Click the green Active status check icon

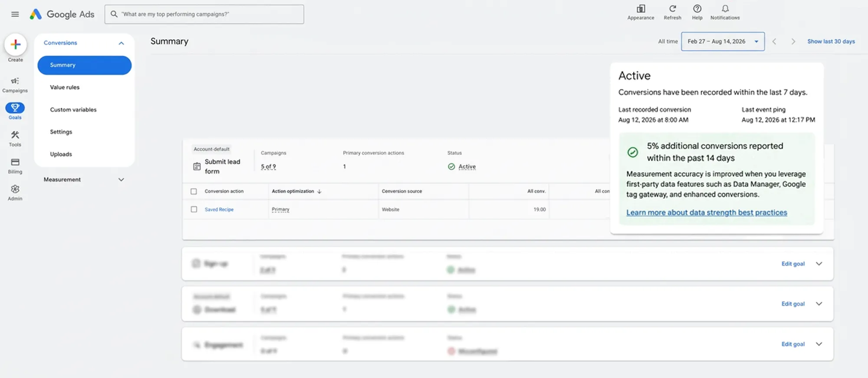tap(452, 166)
